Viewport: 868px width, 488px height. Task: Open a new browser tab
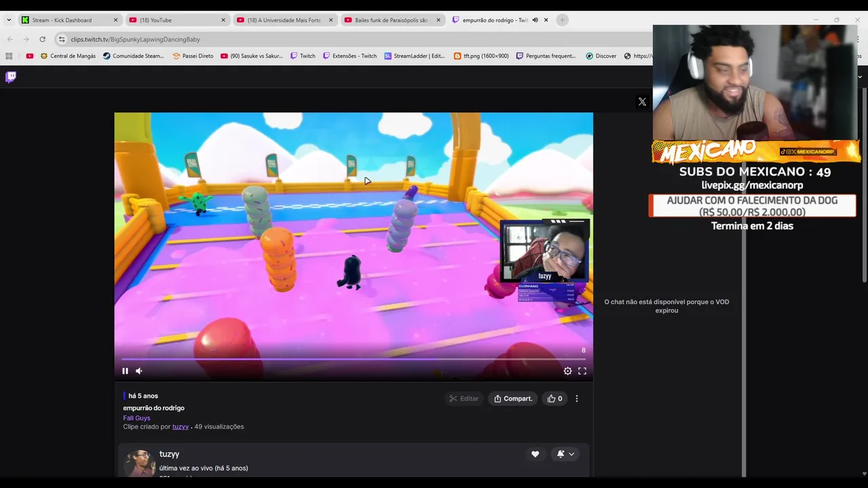point(562,20)
